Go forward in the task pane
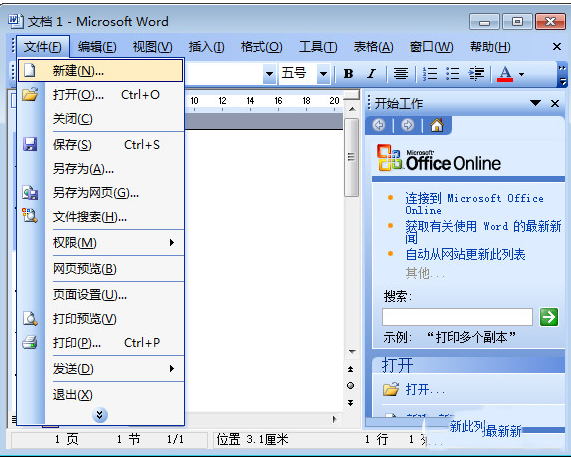This screenshot has height=457, width=571. (407, 125)
